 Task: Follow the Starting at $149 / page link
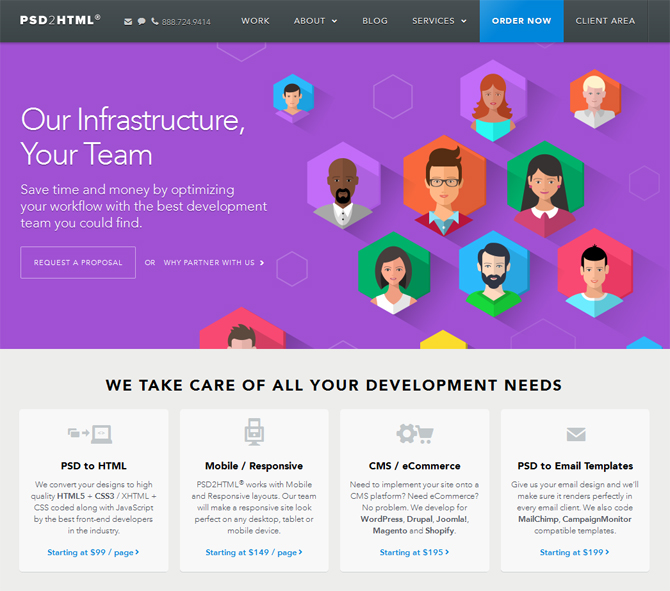(254, 552)
